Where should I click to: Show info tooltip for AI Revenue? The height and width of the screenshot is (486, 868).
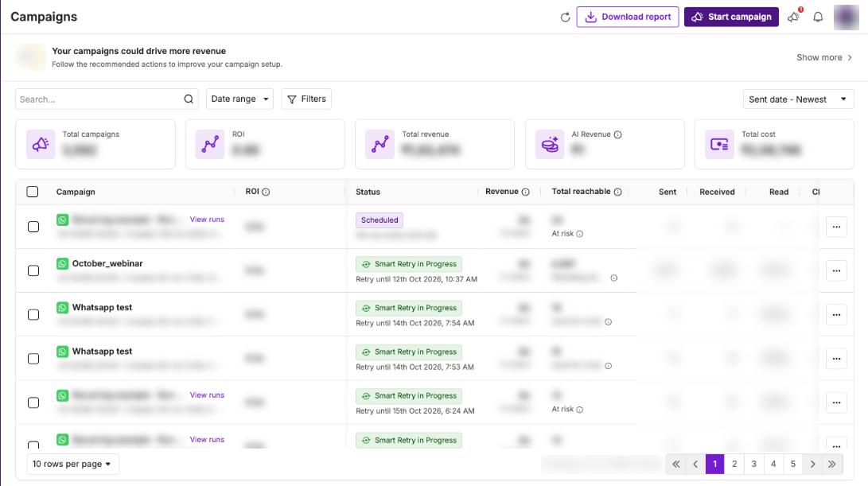(x=618, y=134)
